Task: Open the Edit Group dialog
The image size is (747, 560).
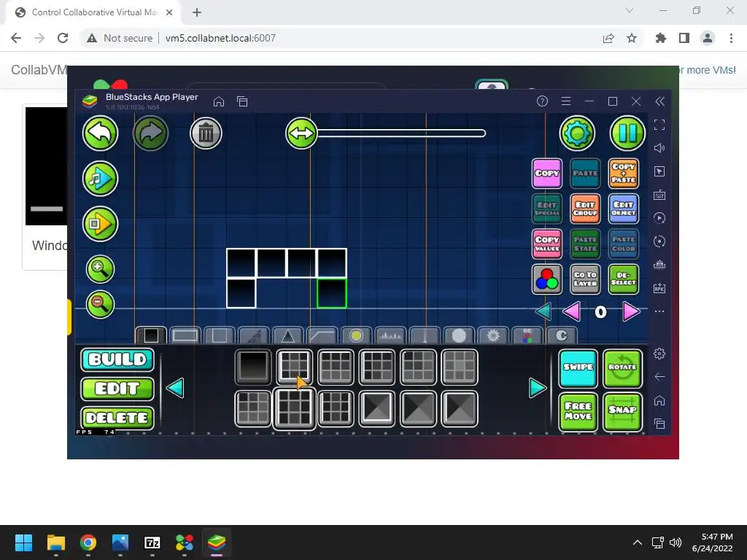Action: point(585,209)
